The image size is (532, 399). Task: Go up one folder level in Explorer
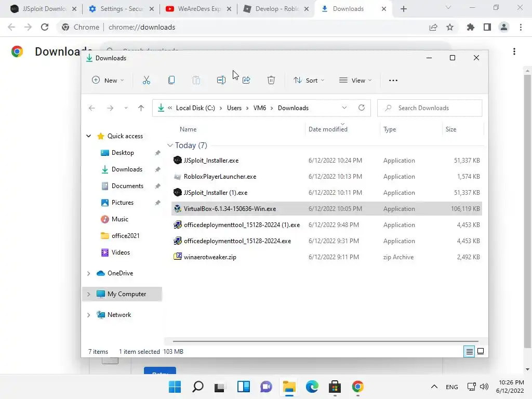coord(141,108)
